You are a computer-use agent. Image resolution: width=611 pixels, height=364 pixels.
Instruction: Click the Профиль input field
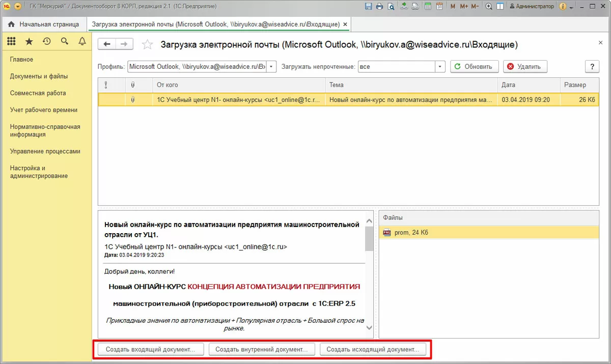[197, 67]
